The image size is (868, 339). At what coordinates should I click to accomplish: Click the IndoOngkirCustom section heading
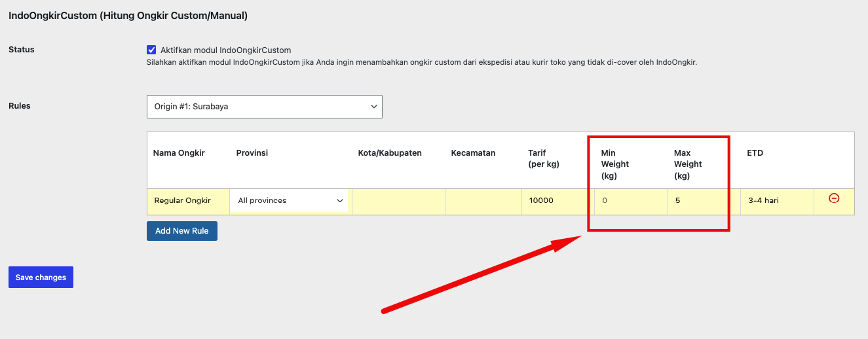[128, 16]
